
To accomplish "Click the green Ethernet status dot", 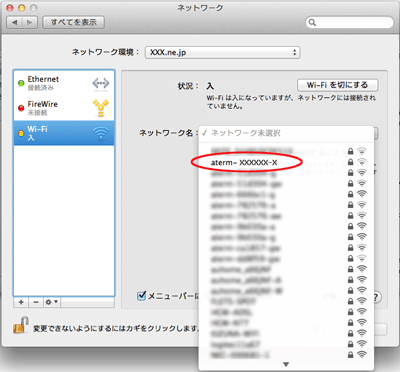I will tap(21, 83).
